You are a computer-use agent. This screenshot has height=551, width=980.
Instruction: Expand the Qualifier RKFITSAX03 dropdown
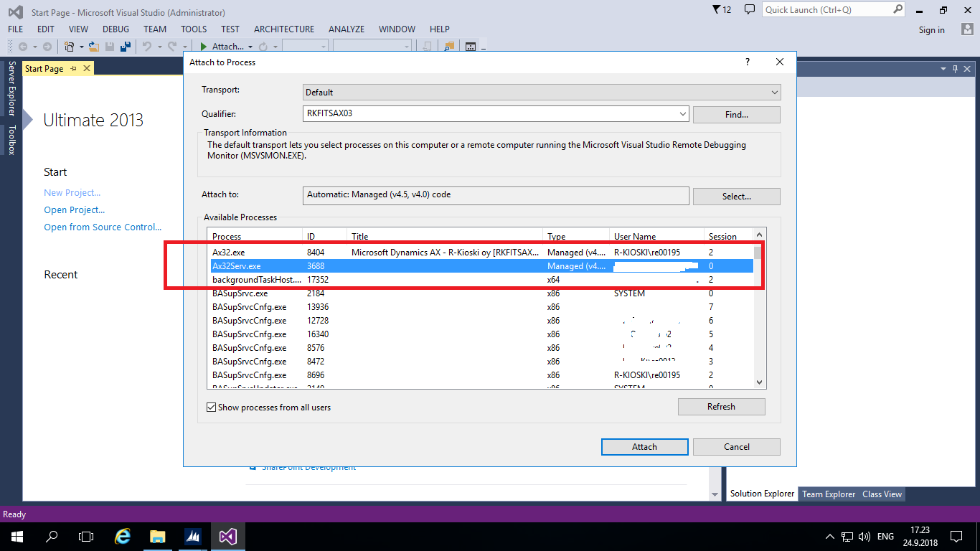click(684, 113)
